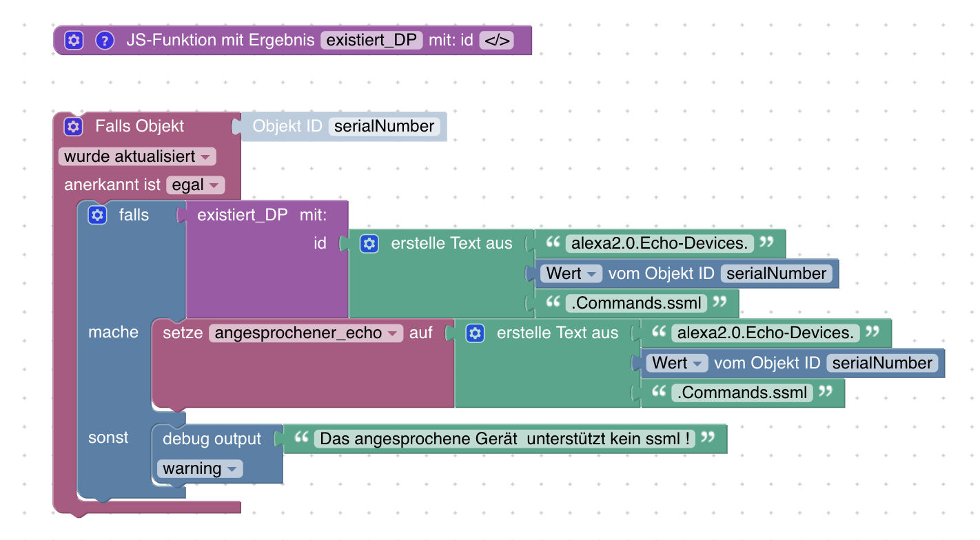980x540 pixels.
Task: Open the 'angesprochener_echo' variable dropdown
Action: [x=306, y=333]
